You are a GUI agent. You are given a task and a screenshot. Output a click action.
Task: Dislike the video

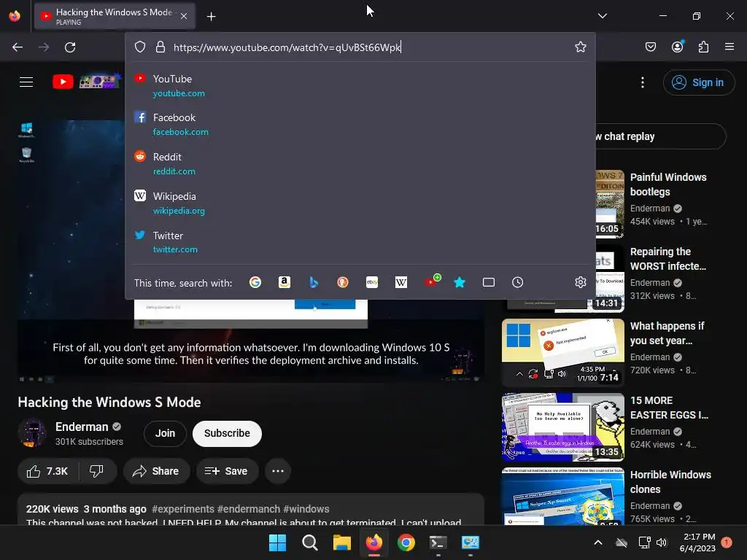97,472
